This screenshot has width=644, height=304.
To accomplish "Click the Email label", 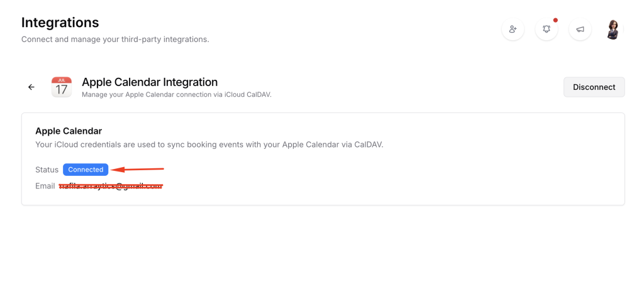I will 45,186.
